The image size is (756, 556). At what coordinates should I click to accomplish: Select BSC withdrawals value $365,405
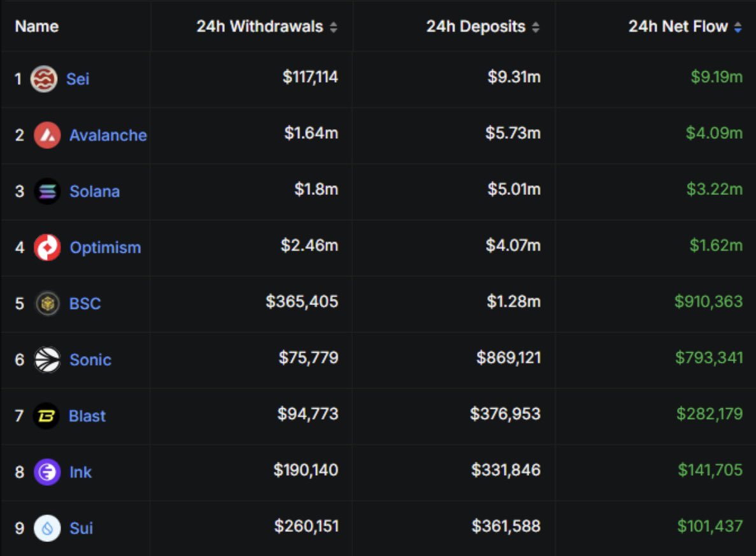302,301
